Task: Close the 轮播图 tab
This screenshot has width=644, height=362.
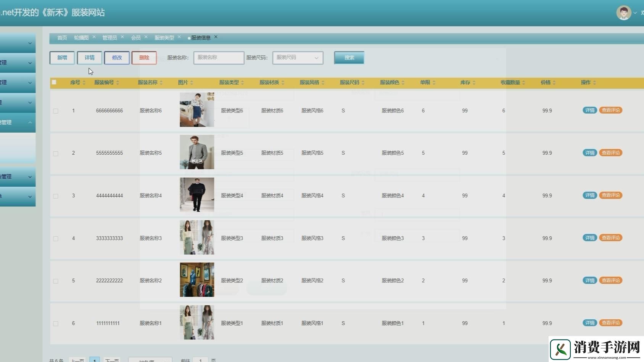Action: point(94,37)
